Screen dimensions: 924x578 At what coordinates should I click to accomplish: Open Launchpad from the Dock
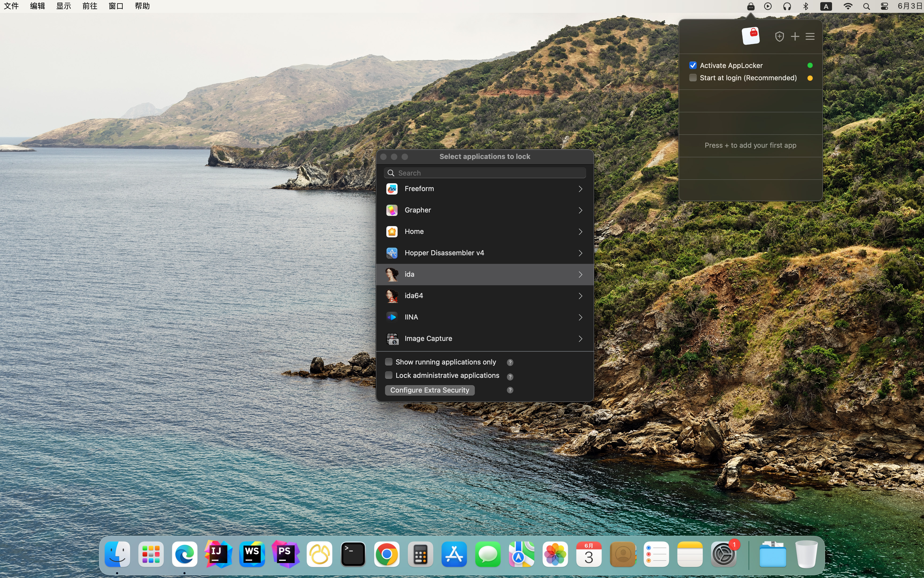point(151,554)
